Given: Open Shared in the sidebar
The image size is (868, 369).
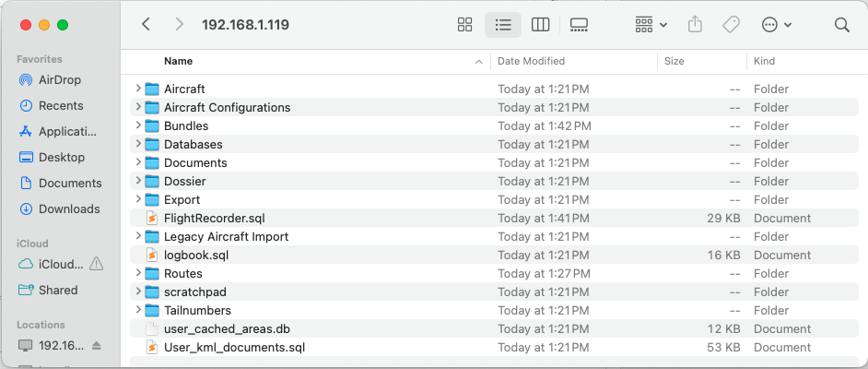Looking at the screenshot, I should coord(48,290).
